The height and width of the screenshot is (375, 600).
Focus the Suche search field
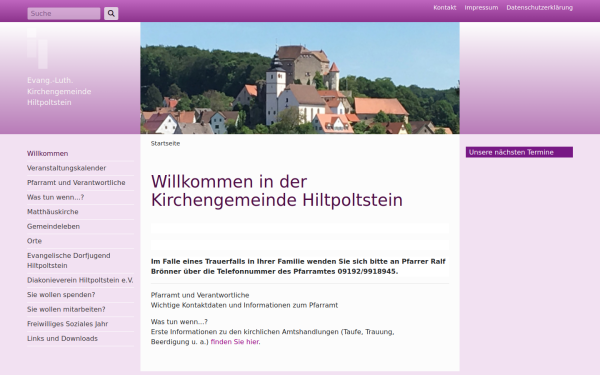64,13
